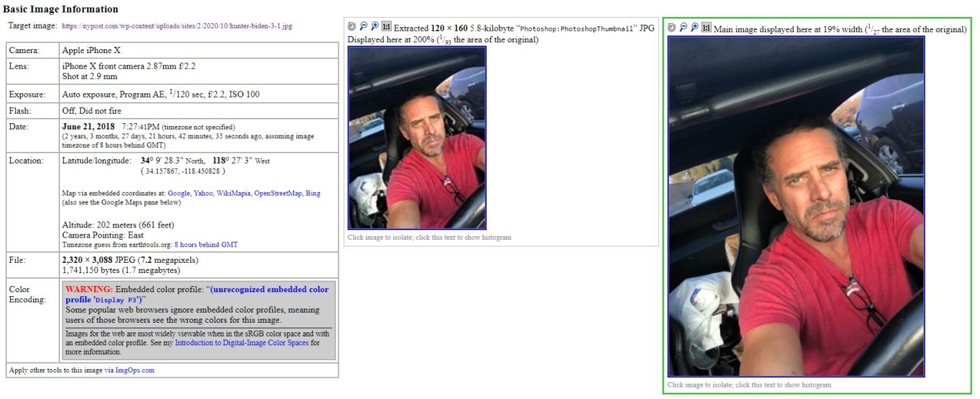
Task: Zoom out the extracted thumbnail image
Action: tap(363, 27)
